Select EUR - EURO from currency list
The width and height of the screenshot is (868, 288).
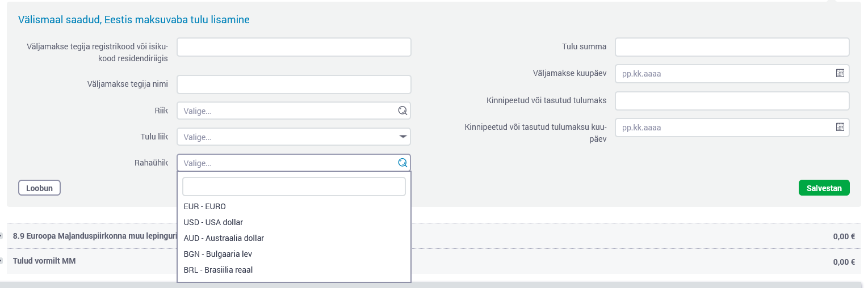tap(205, 206)
